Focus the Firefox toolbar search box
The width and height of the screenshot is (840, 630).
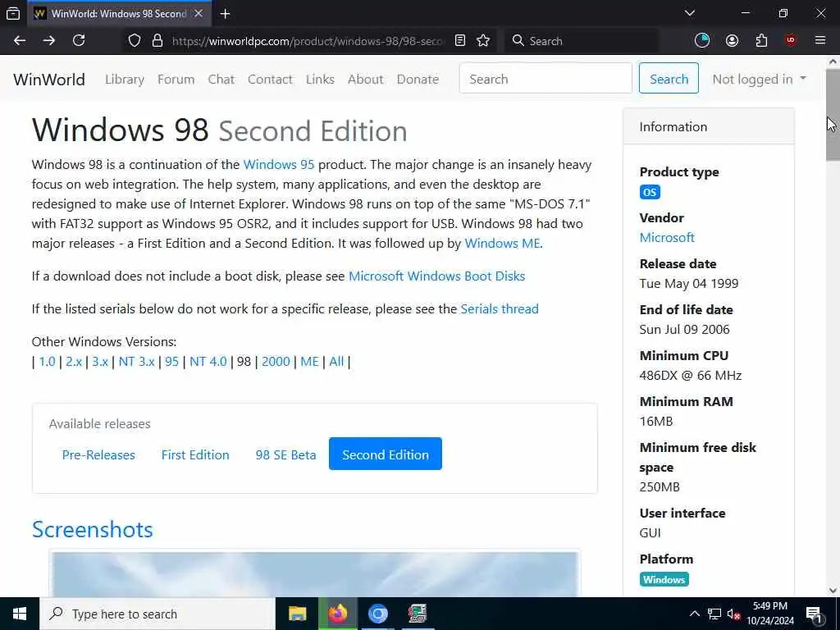pyautogui.click(x=582, y=41)
